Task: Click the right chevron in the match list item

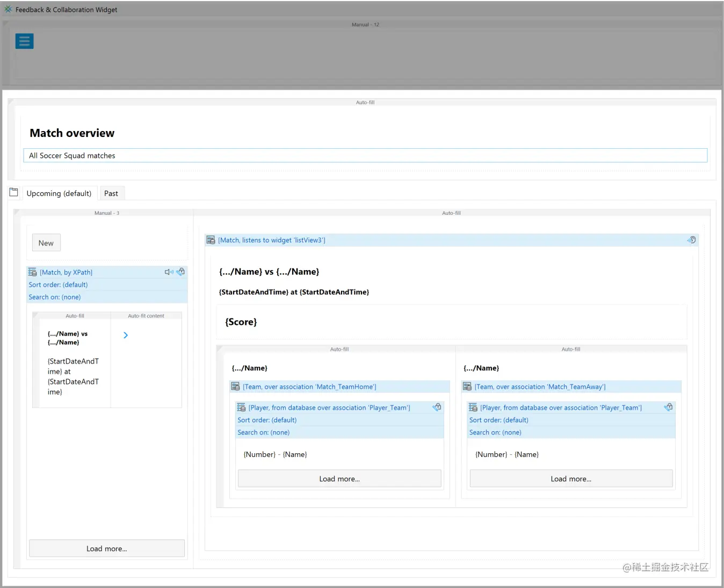Action: point(126,335)
